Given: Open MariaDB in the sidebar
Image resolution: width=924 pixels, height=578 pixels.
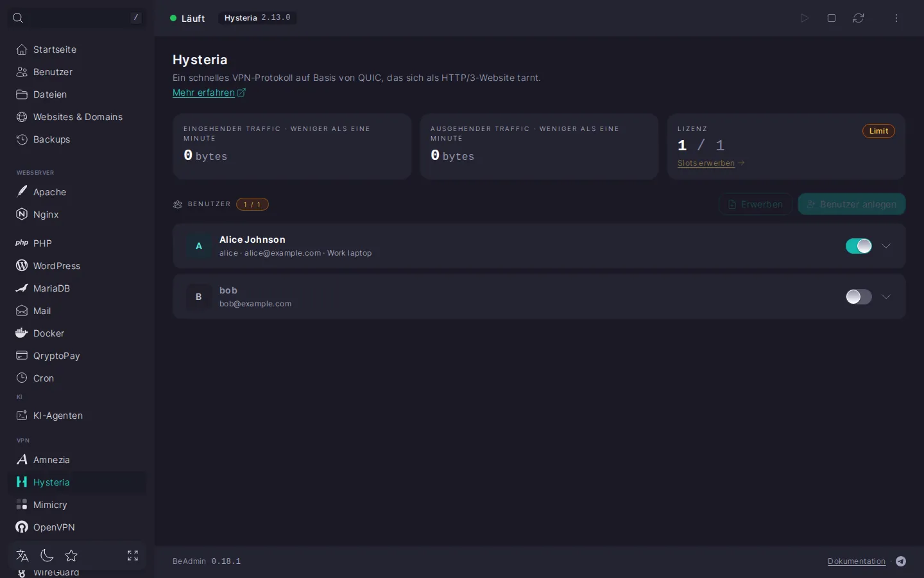Looking at the screenshot, I should (77, 288).
